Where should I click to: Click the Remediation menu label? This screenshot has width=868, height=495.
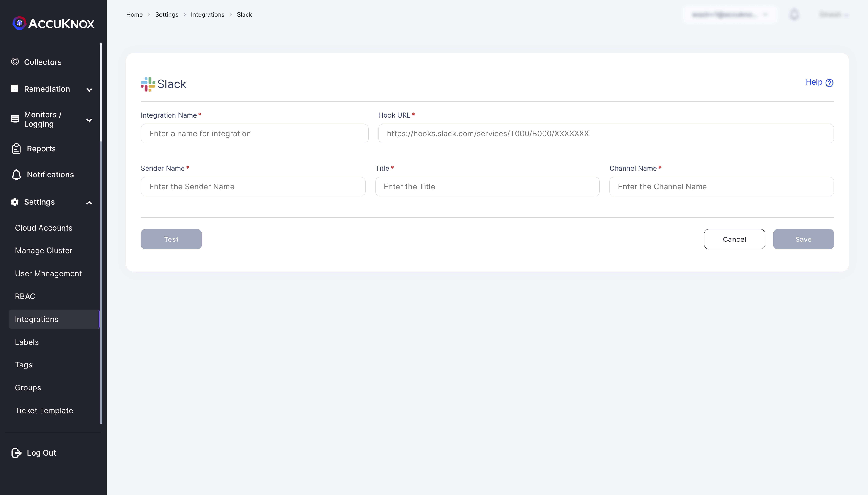[x=47, y=89]
